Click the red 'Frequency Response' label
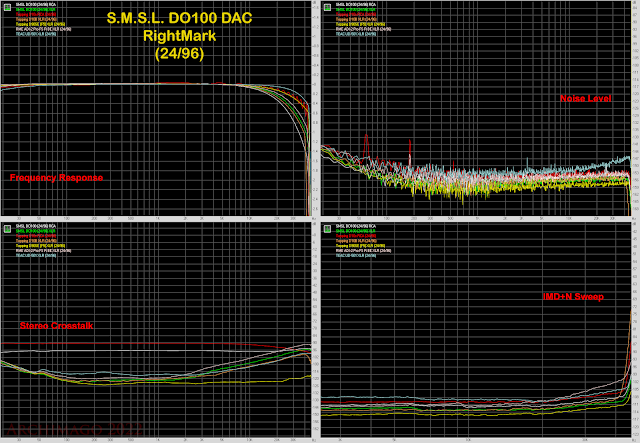The height and width of the screenshot is (443, 640). pos(56,178)
